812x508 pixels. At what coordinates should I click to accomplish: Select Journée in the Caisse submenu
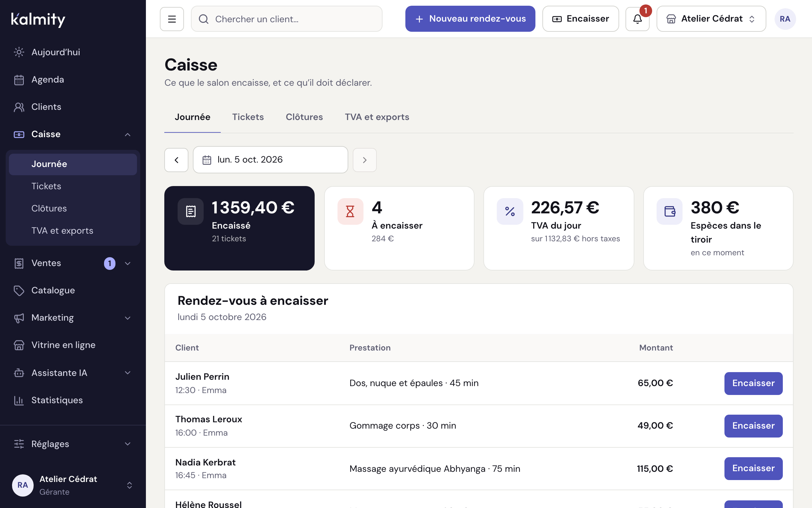pyautogui.click(x=73, y=164)
